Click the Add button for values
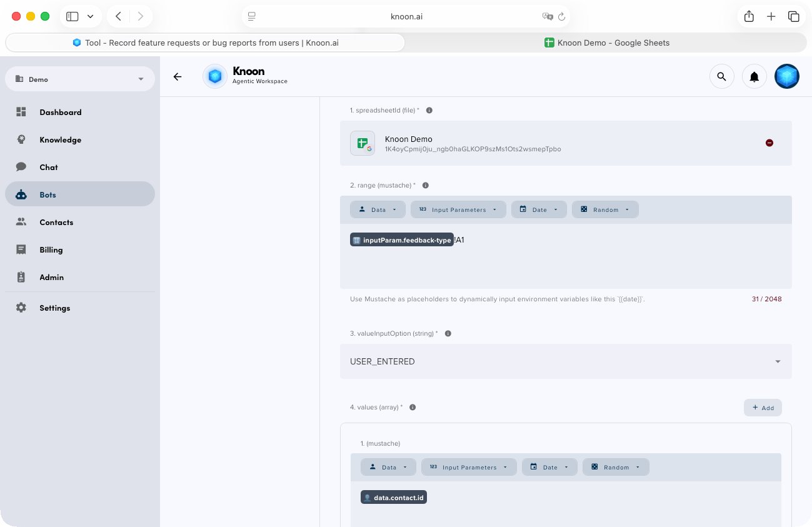 762,408
